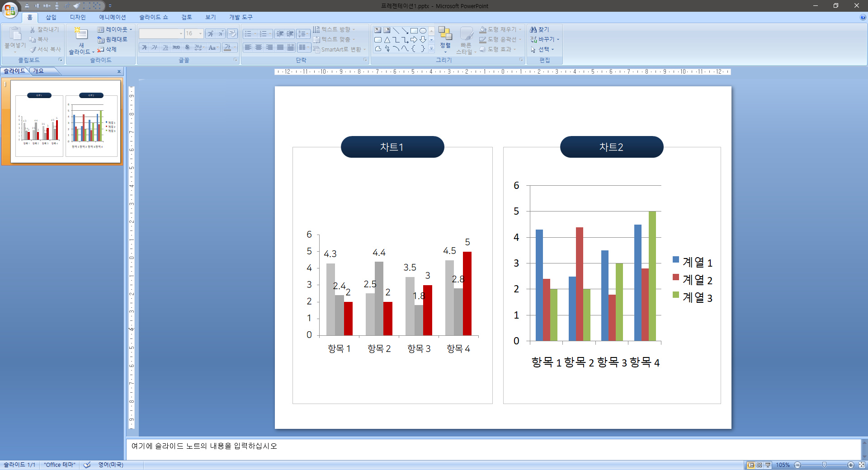Select the down block arrow shape

(423, 40)
